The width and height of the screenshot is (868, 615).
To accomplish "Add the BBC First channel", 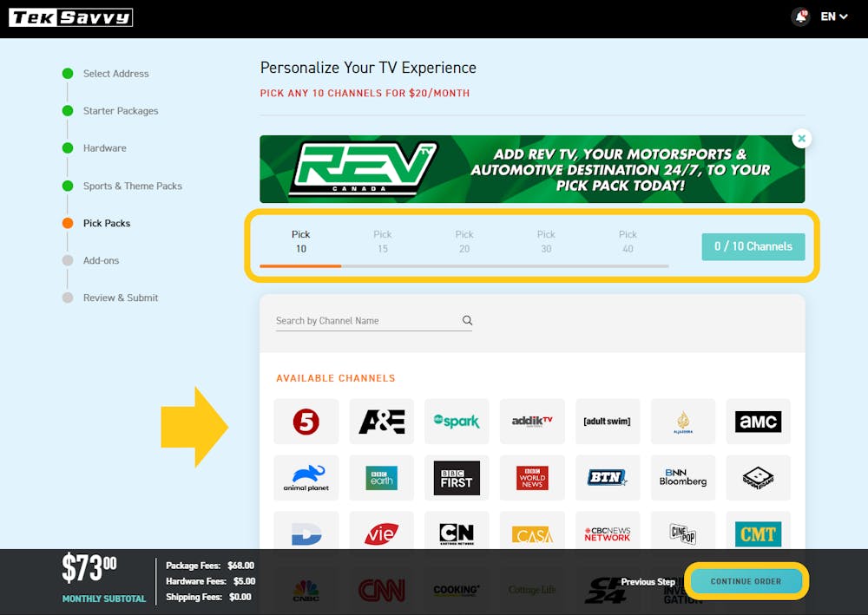I will [x=457, y=478].
